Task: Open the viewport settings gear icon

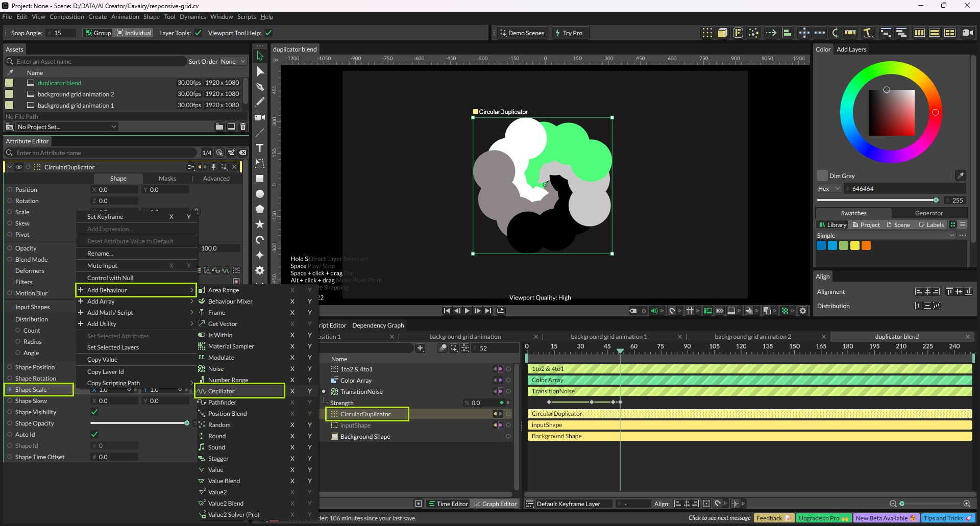Action: coord(803,311)
